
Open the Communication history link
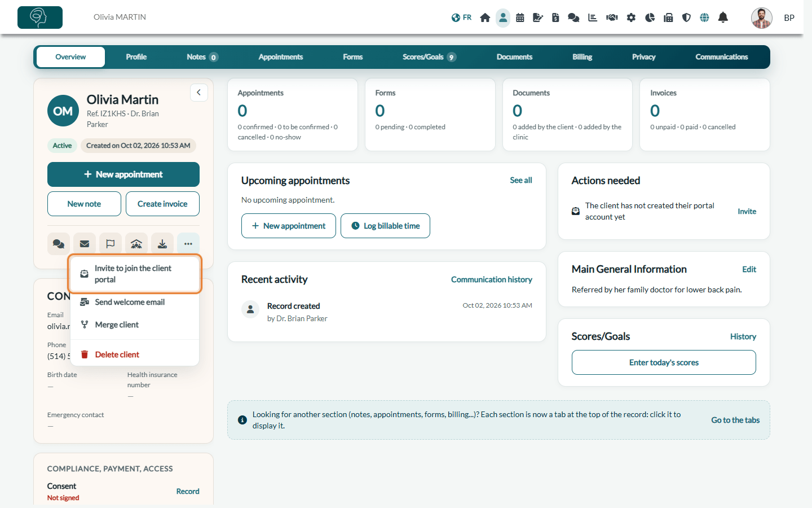point(492,279)
